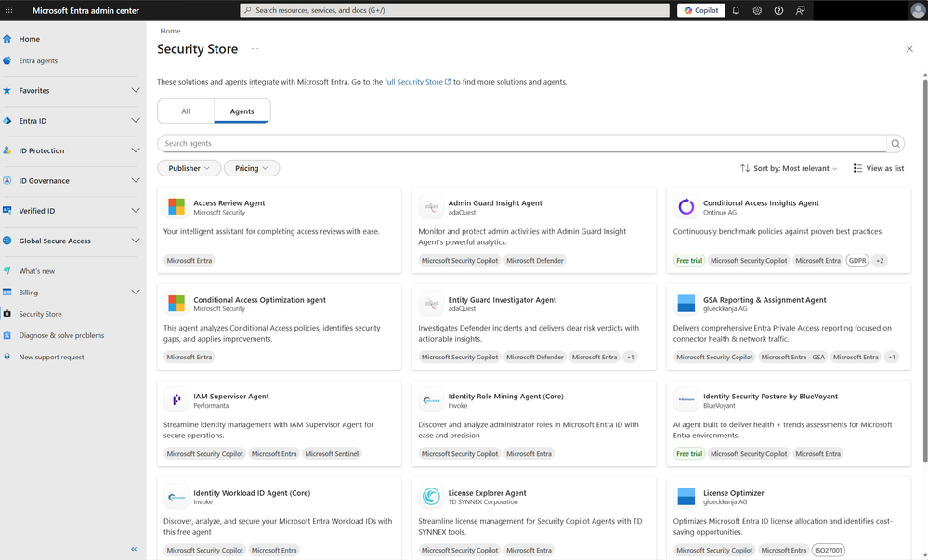Click the License Explorer Agent logo
This screenshot has height=560, width=928.
431,497
